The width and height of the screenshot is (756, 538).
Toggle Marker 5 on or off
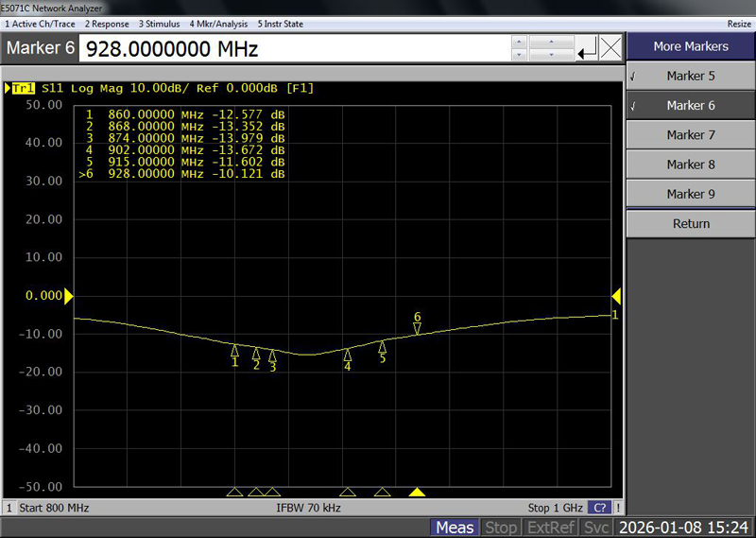click(x=691, y=76)
